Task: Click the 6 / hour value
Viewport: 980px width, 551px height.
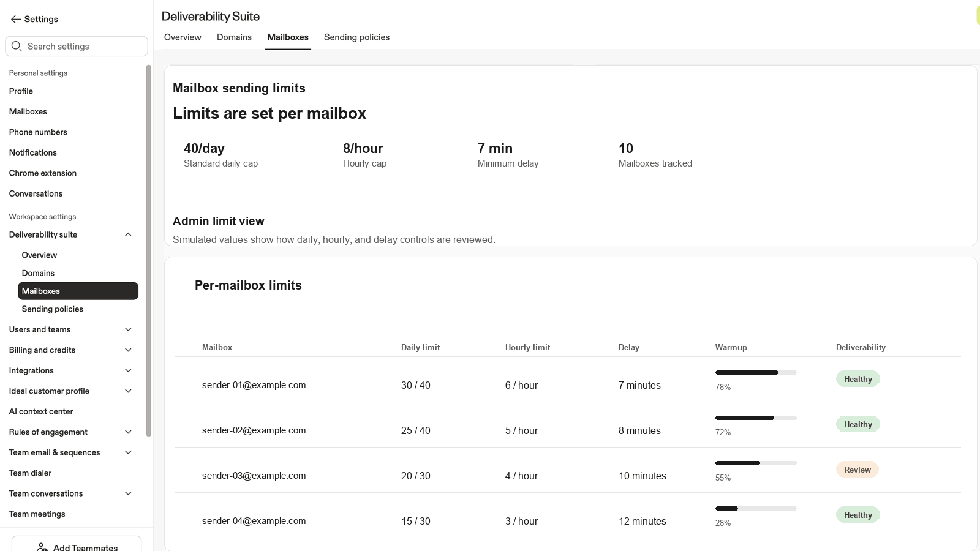Action: tap(521, 385)
